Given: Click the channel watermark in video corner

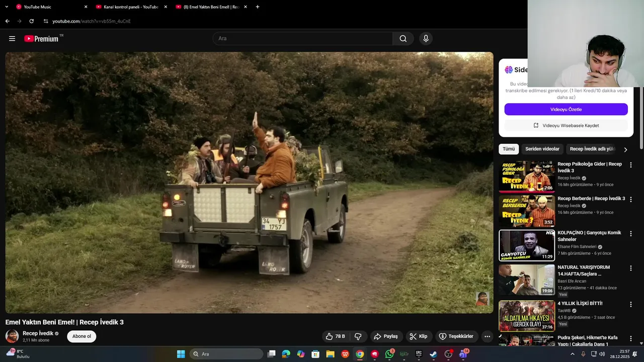Looking at the screenshot, I should point(482,299).
